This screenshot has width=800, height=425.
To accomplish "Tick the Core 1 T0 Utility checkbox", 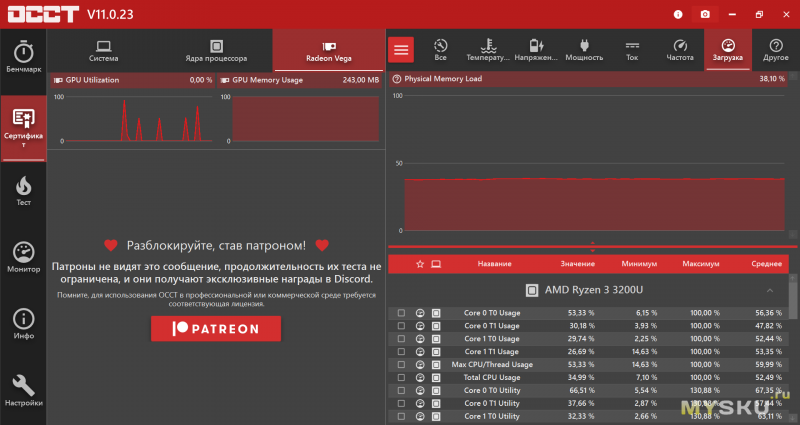I will pyautogui.click(x=402, y=416).
